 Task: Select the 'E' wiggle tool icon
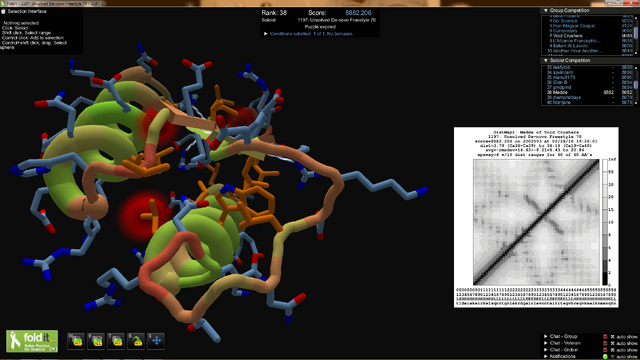pyautogui.click(x=96, y=341)
